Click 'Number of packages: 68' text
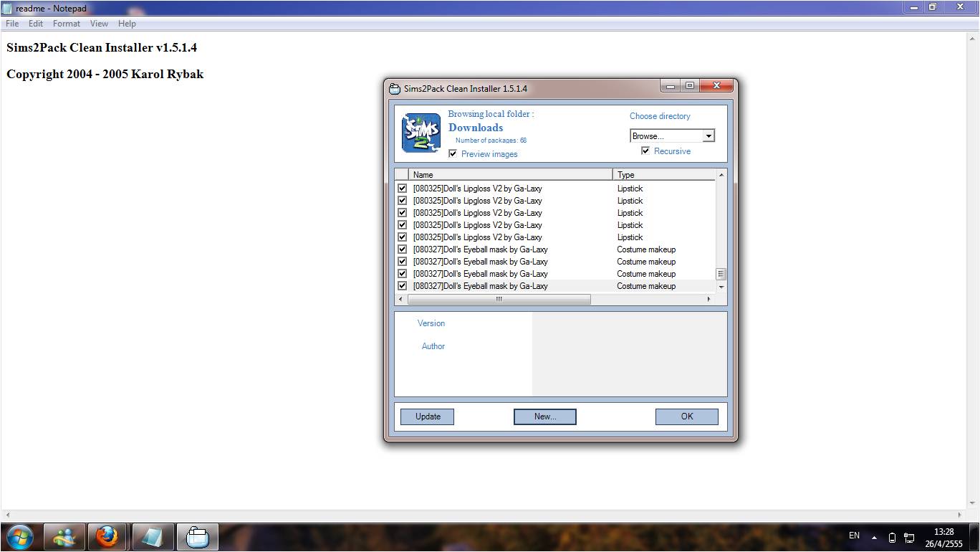 pyautogui.click(x=491, y=141)
